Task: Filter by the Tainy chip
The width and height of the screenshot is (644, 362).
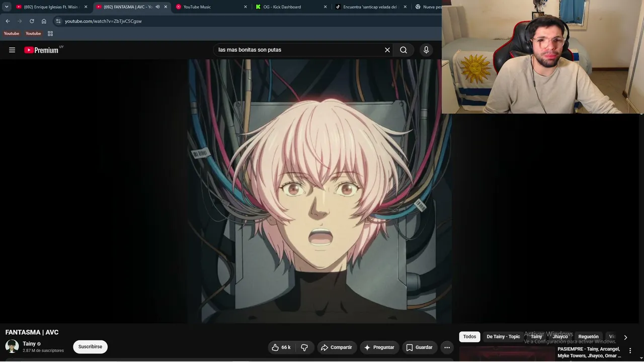Action: pyautogui.click(x=536, y=337)
